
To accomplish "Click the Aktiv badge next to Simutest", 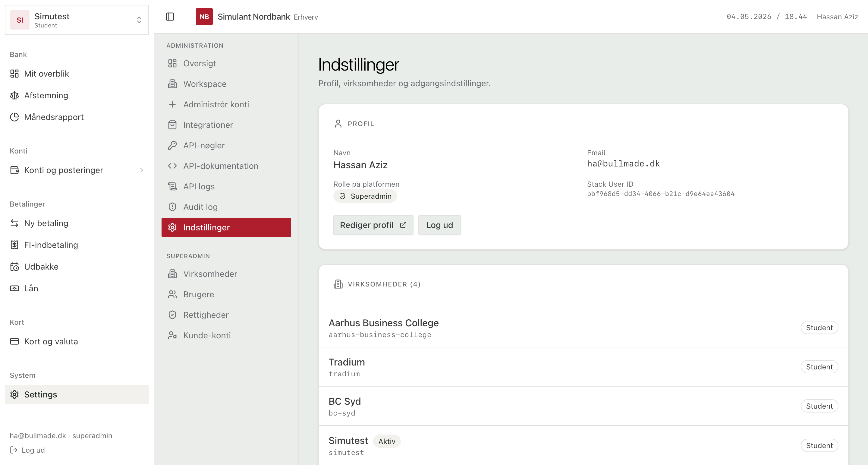I will [386, 441].
